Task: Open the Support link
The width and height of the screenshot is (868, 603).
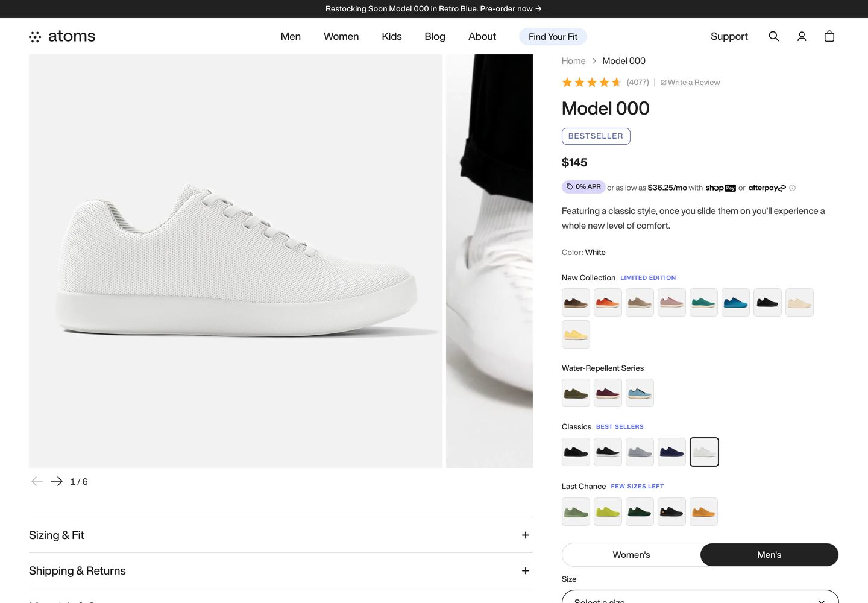Action: pyautogui.click(x=729, y=36)
